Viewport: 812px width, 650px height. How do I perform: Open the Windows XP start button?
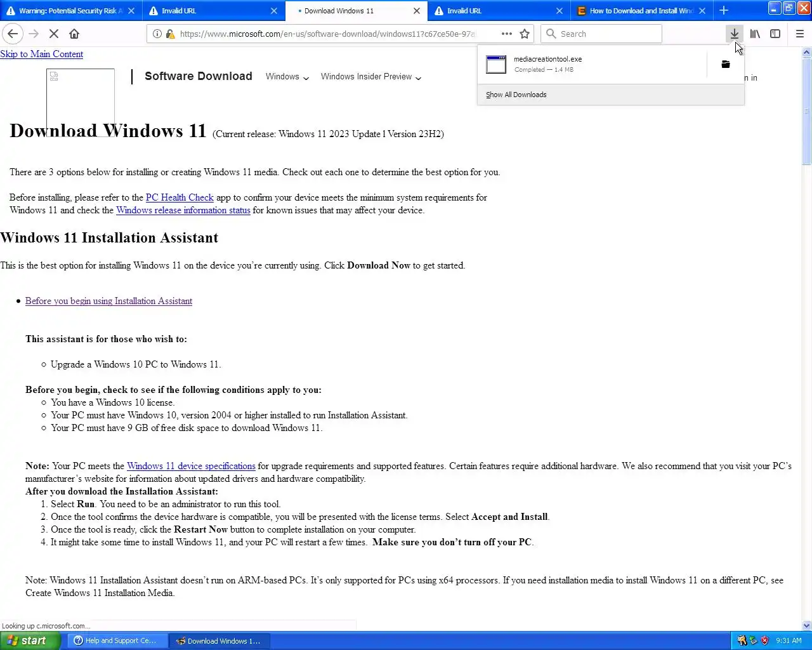coord(30,640)
